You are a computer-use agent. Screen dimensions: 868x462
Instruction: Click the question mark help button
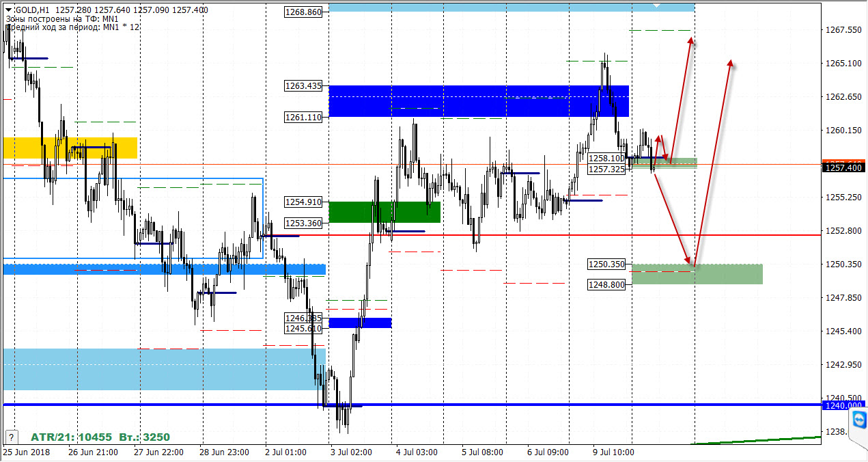coord(11,437)
